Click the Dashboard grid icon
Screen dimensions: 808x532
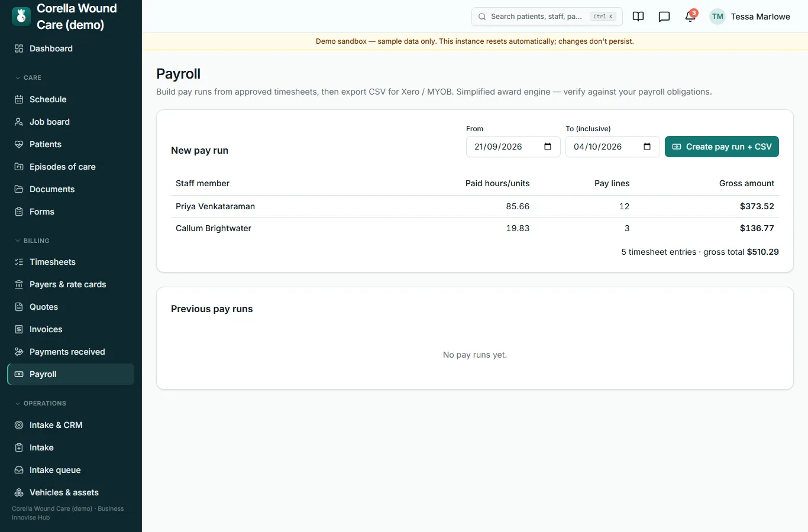click(19, 48)
